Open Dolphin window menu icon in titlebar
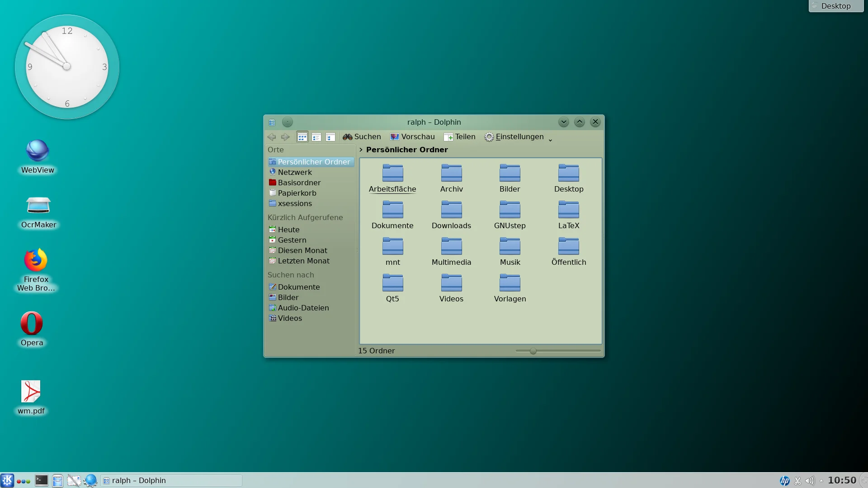Viewport: 868px width, 488px height. pos(272,122)
